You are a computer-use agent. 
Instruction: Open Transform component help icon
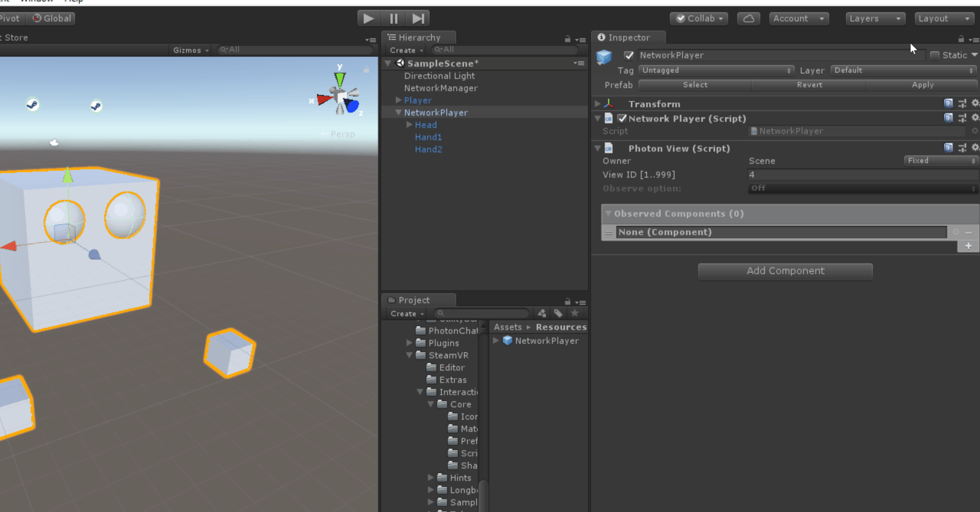[x=948, y=103]
